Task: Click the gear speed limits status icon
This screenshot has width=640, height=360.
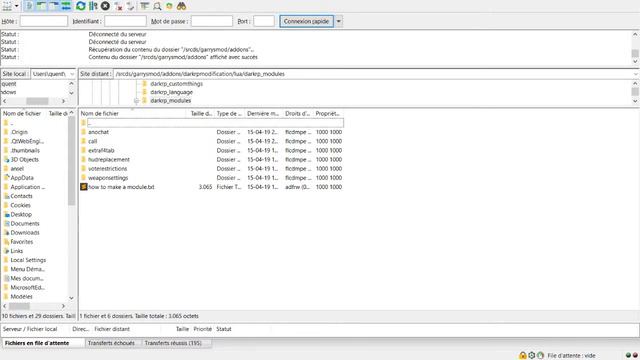Action: pos(531,356)
